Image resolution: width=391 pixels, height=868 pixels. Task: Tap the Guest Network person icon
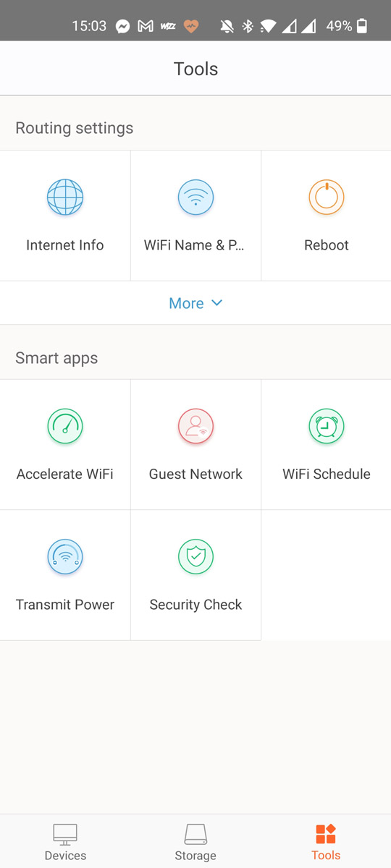(195, 426)
